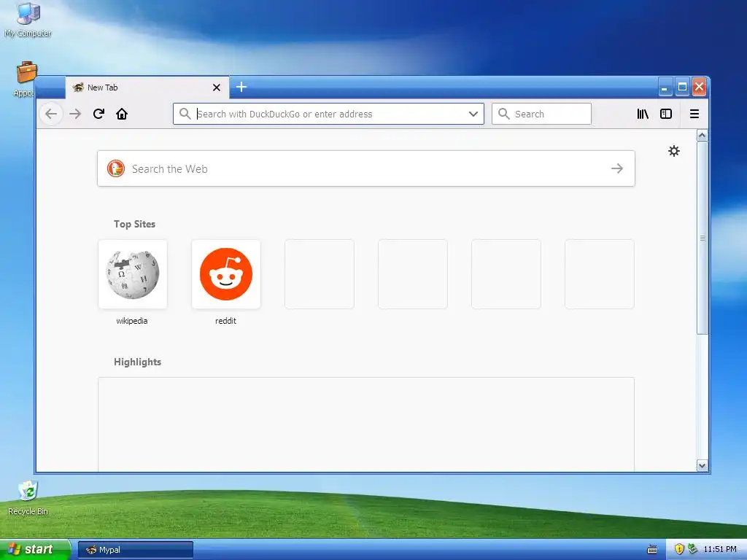Viewport: 747px width, 560px height.
Task: Open the reddit top site tile
Action: click(226, 274)
